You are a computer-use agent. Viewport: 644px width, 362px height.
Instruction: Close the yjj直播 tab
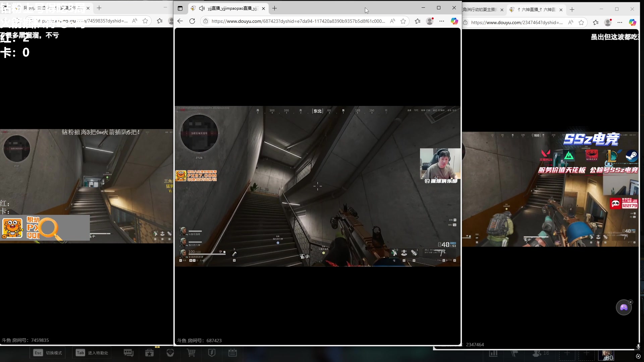263,8
